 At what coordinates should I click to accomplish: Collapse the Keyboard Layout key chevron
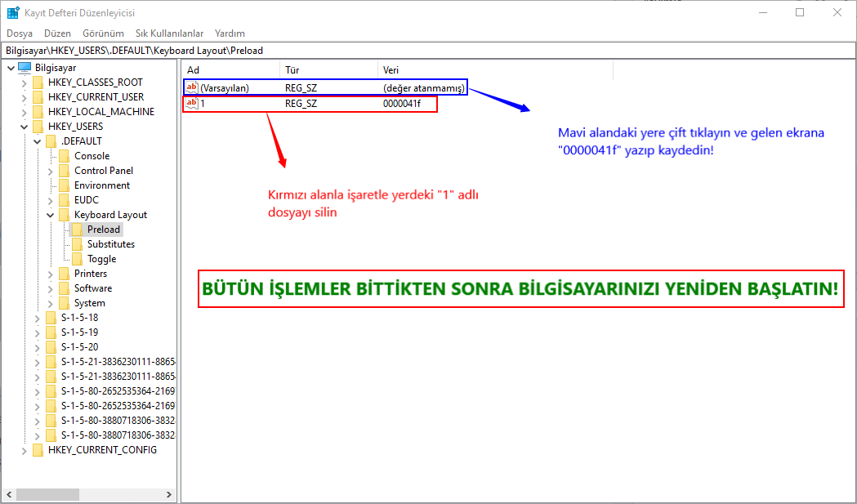51,215
